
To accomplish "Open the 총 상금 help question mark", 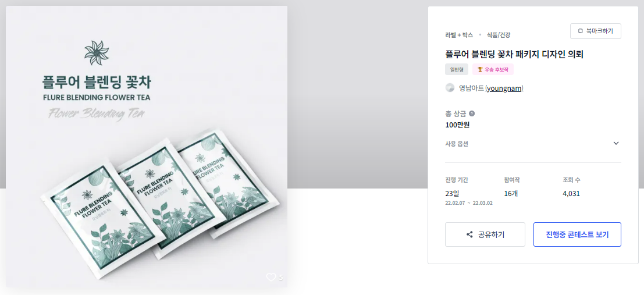I will [x=472, y=114].
